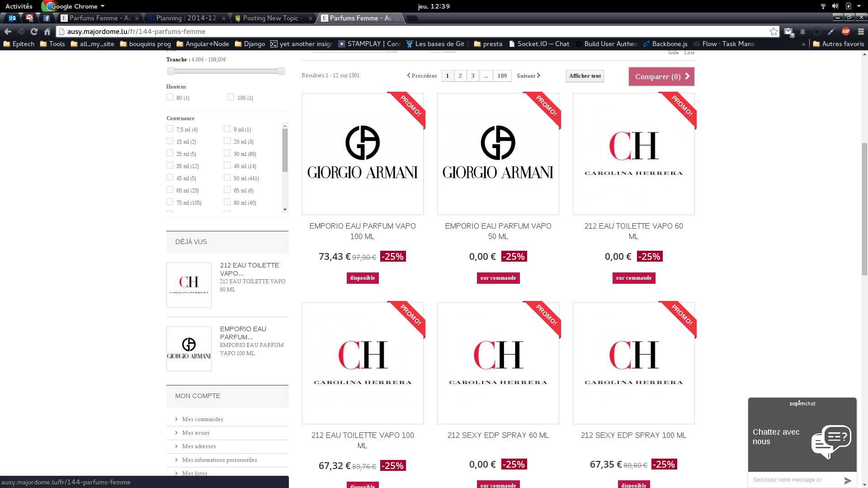
Task: Open the browser home page icon
Action: [47, 32]
